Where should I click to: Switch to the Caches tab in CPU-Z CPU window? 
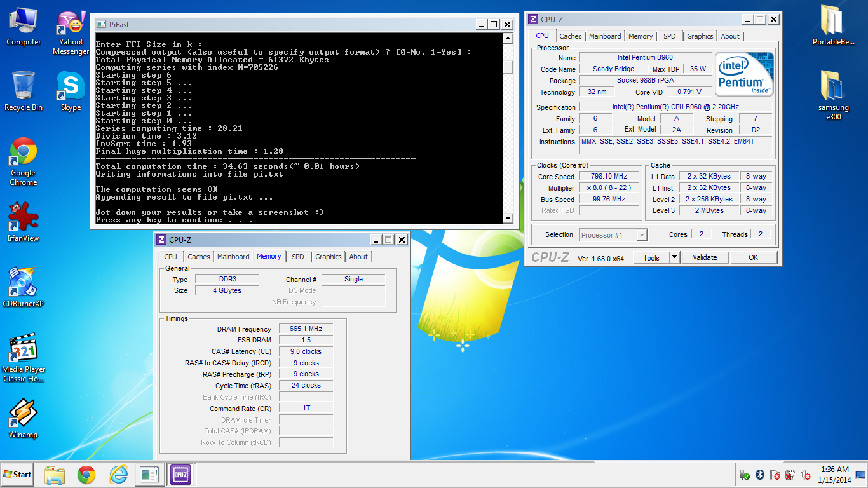tap(570, 36)
